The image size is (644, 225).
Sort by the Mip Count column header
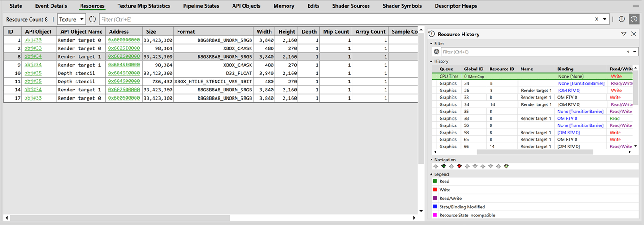tap(336, 31)
